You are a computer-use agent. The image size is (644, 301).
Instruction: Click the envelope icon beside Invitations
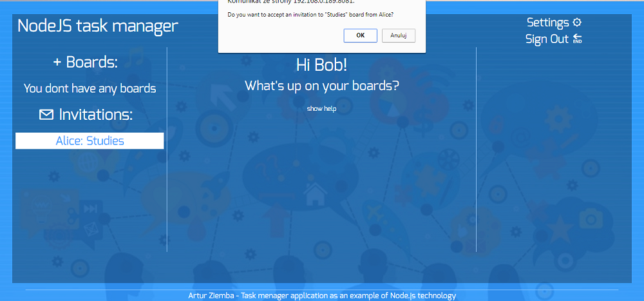46,115
